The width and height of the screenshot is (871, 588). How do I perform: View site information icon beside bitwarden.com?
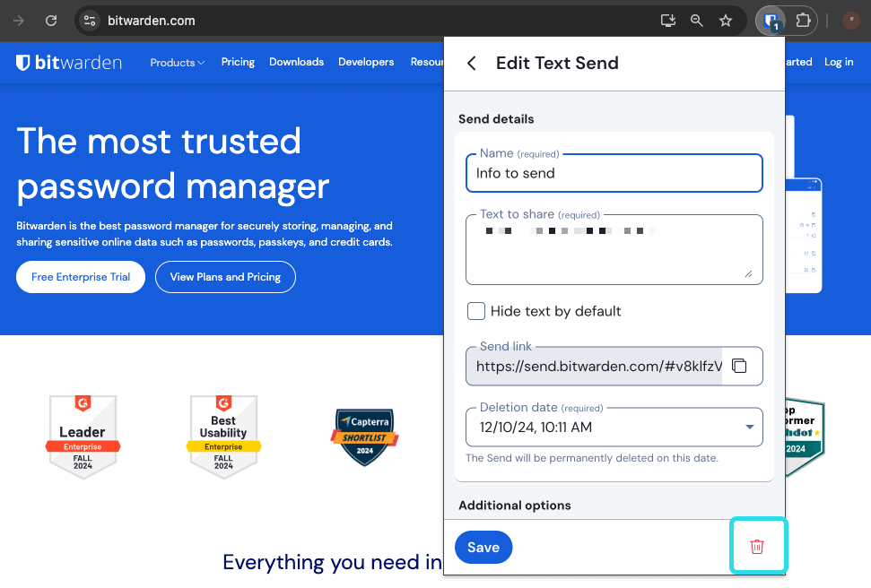(90, 22)
